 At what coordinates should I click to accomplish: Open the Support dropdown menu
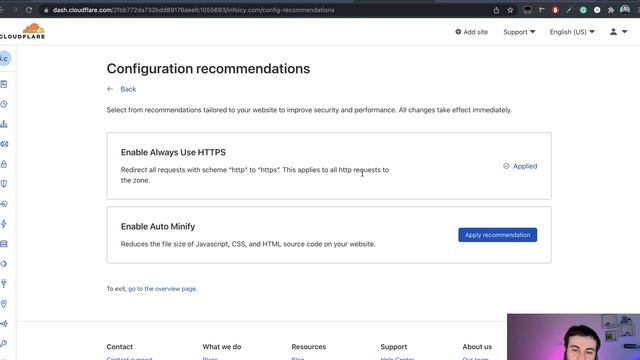coord(519,32)
